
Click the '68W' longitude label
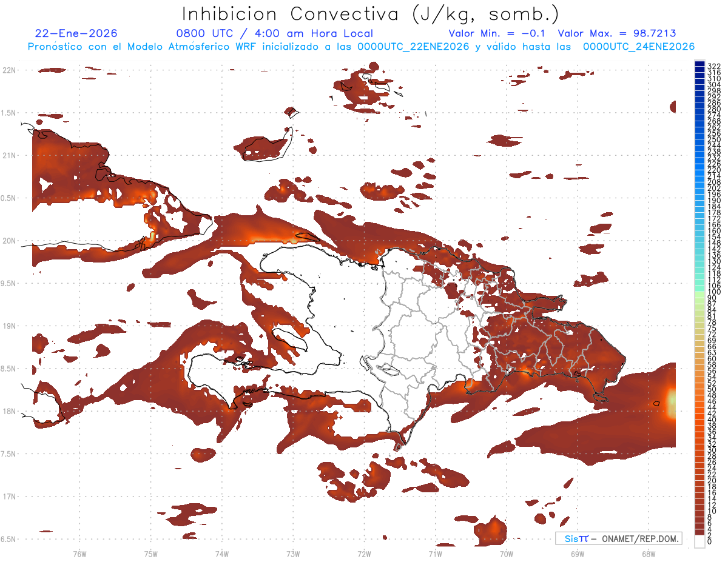649,554
